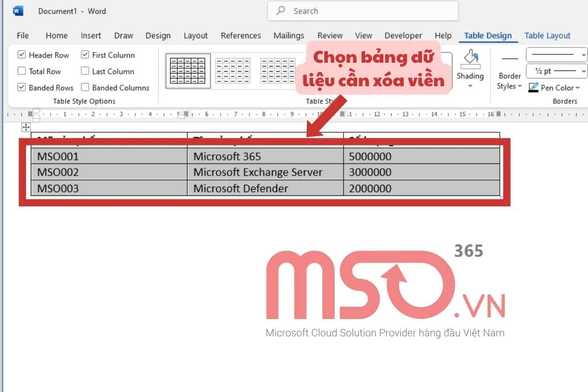Screen dimensions: 588x392
Task: Open the File menu
Action: point(23,35)
